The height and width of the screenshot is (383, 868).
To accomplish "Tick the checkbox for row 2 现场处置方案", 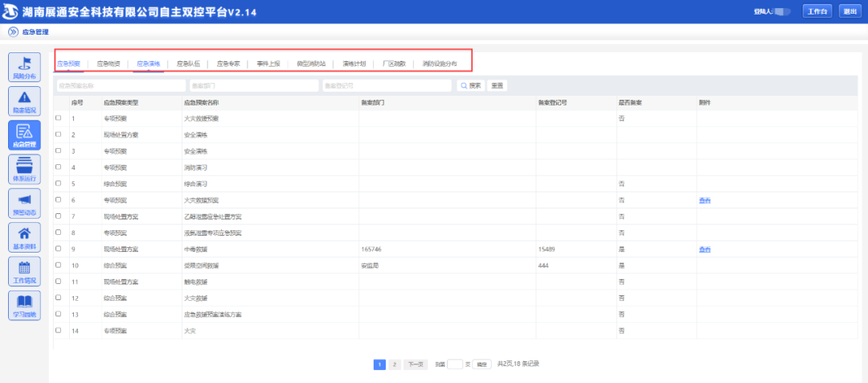I will point(59,134).
